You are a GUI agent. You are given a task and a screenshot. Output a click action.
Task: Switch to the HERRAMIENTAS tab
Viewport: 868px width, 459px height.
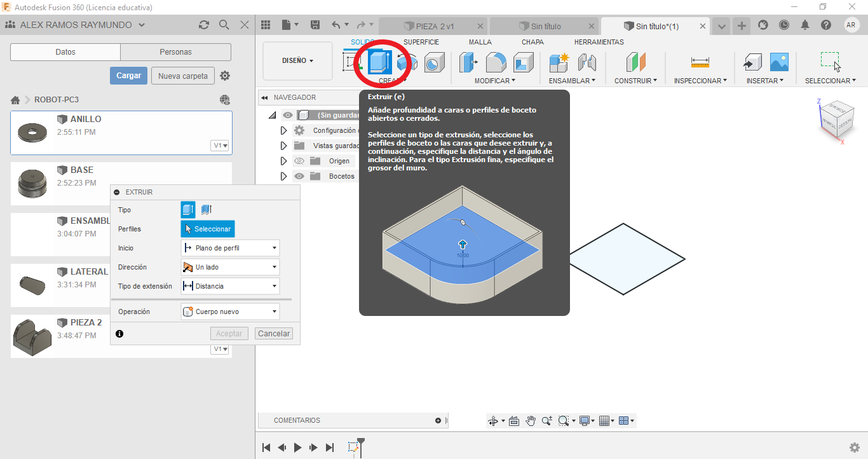coord(599,42)
